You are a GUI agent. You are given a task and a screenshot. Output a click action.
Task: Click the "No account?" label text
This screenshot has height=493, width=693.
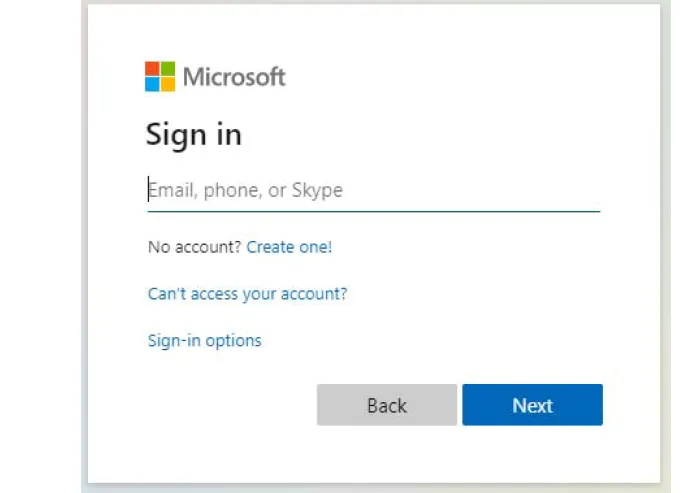[194, 247]
